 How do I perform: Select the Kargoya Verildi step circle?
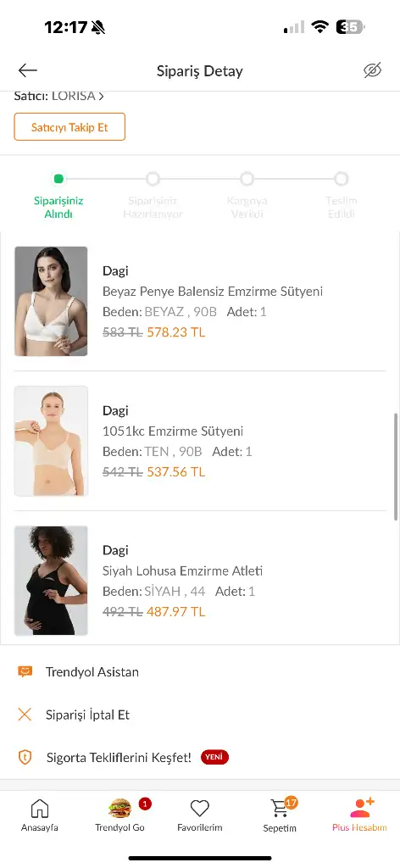247,179
